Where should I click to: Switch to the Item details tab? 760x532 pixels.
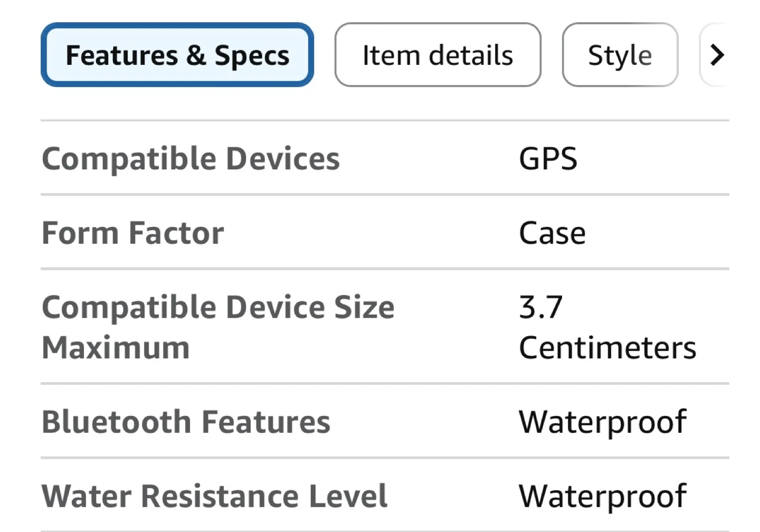[438, 55]
